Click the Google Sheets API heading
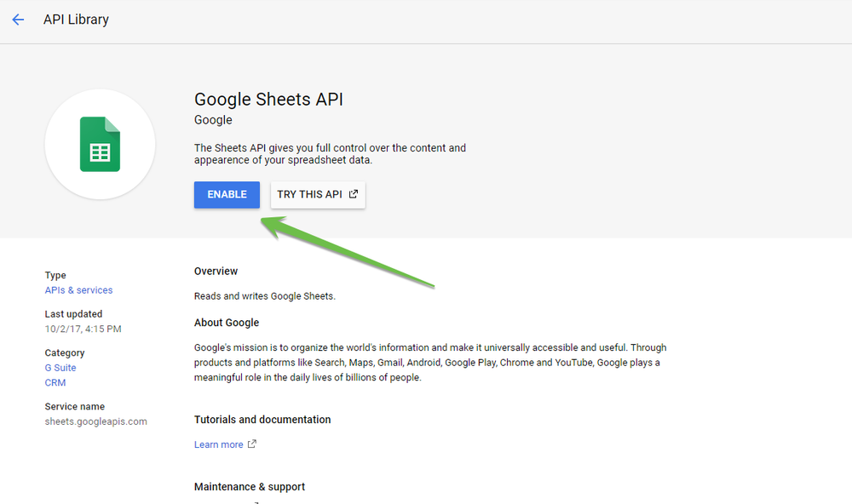 [x=268, y=100]
